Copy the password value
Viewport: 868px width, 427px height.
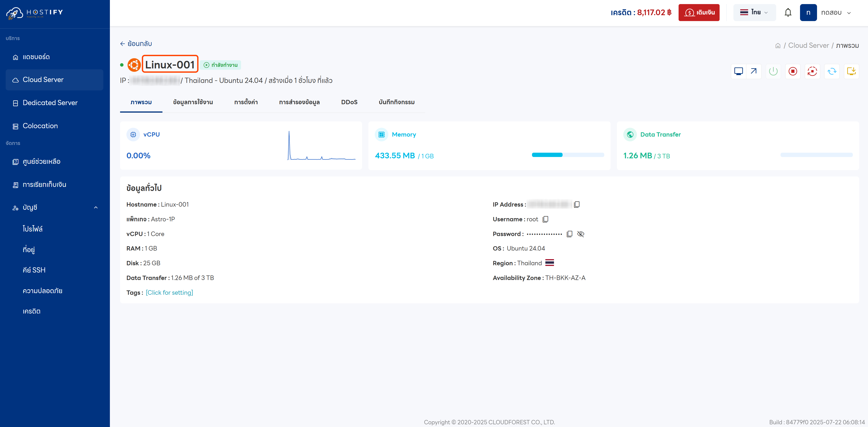569,234
